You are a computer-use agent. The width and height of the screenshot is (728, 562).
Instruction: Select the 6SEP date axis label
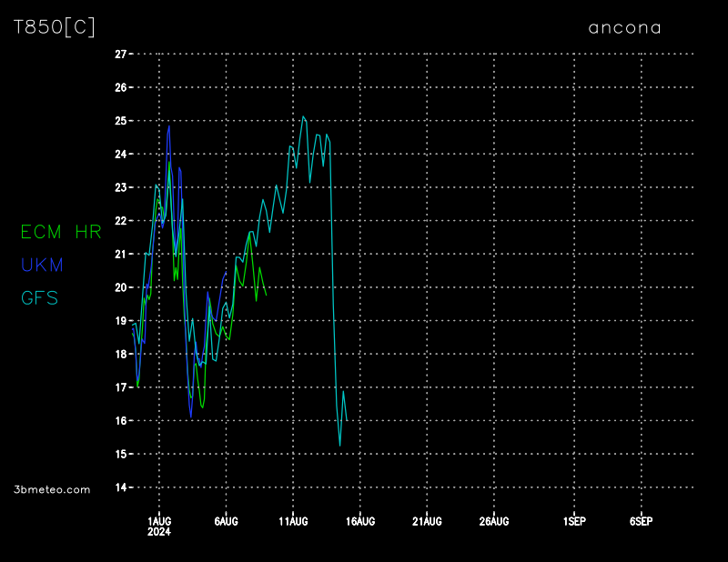(641, 521)
